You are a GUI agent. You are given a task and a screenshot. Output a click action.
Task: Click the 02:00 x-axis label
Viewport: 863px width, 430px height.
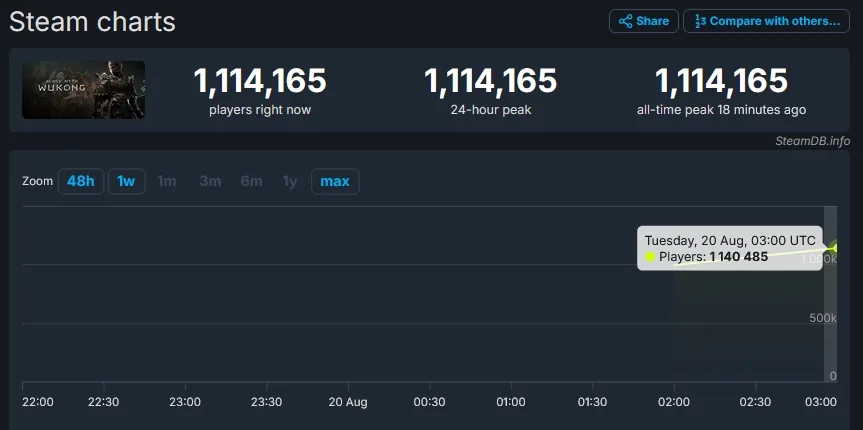click(x=674, y=402)
